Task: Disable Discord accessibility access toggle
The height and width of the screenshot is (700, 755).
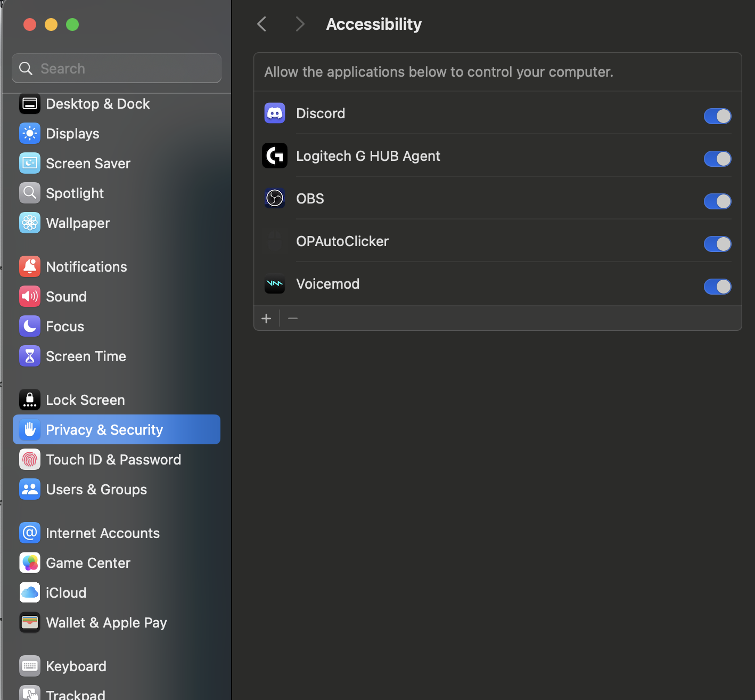Action: (x=717, y=116)
